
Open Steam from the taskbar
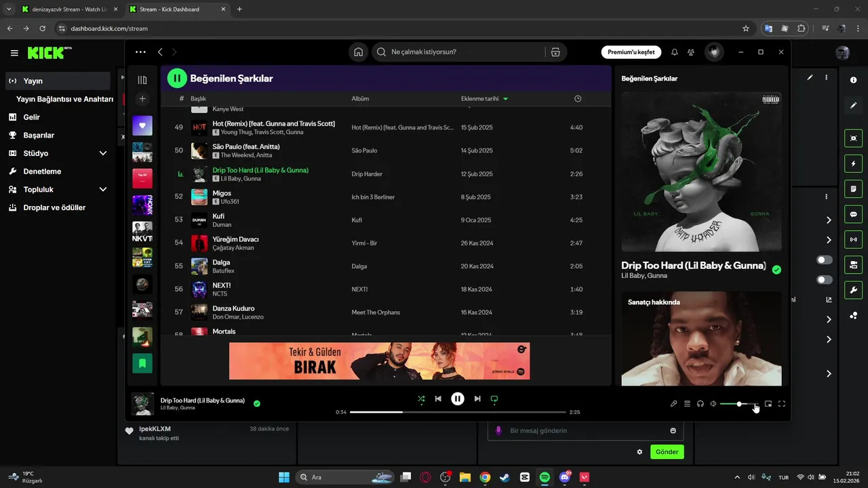[505, 477]
